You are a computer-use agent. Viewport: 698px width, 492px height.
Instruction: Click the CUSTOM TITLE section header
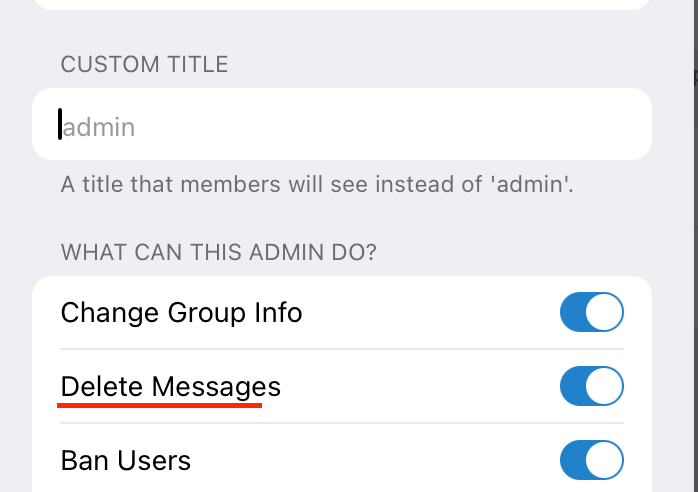pyautogui.click(x=144, y=66)
